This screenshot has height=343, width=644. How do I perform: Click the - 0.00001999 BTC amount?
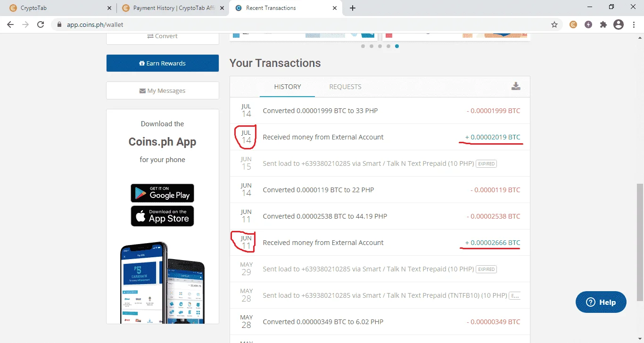(494, 111)
